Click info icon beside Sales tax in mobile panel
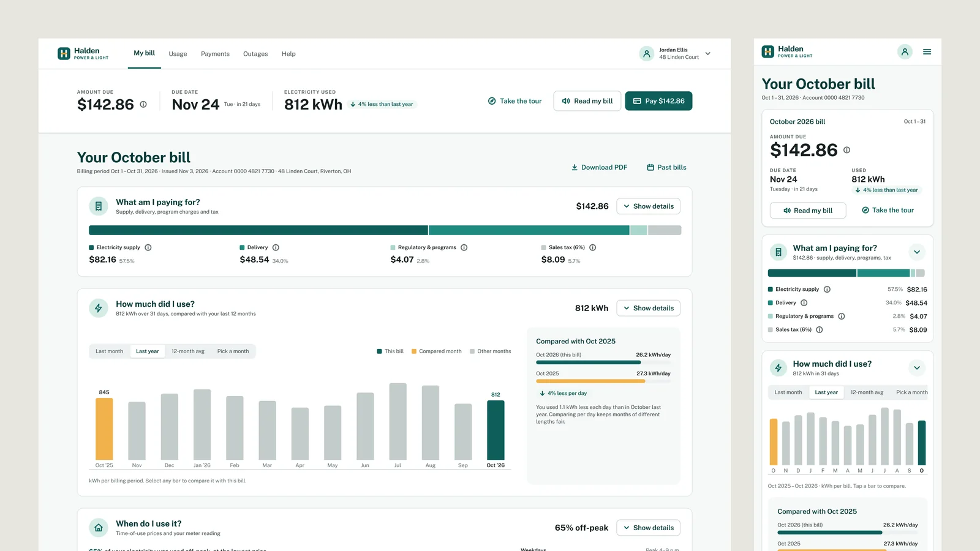This screenshot has width=980, height=551. coord(820,330)
